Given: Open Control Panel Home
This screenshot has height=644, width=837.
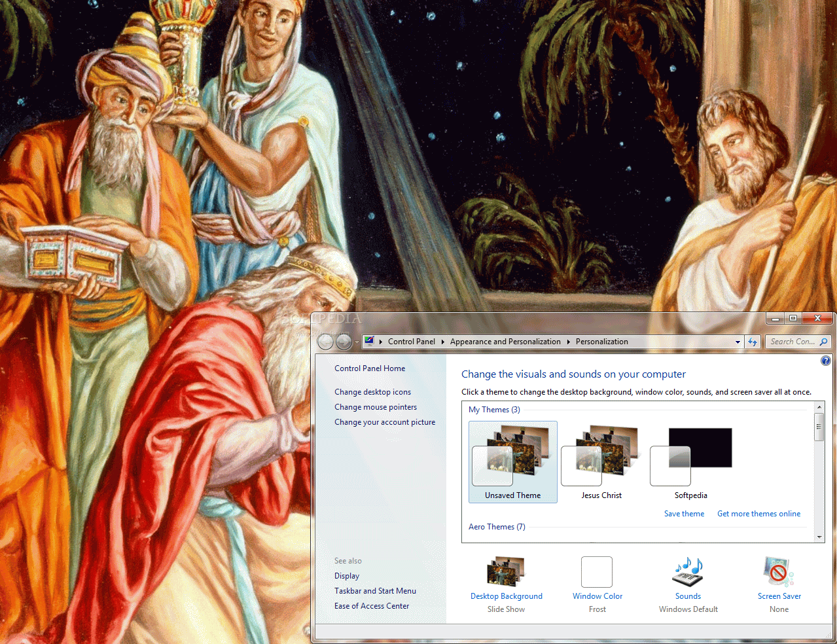Looking at the screenshot, I should point(370,368).
